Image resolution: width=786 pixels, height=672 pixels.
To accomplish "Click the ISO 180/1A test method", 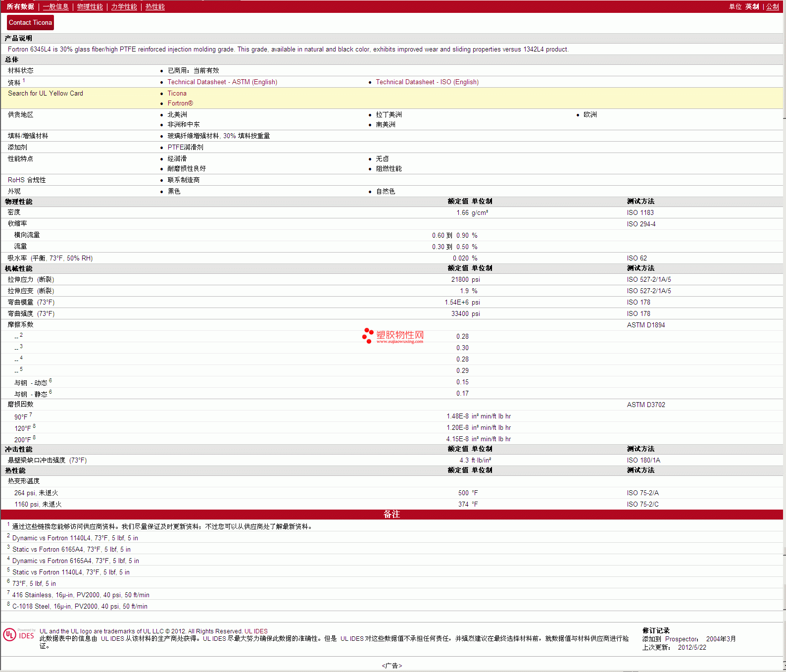I will click(x=643, y=461).
